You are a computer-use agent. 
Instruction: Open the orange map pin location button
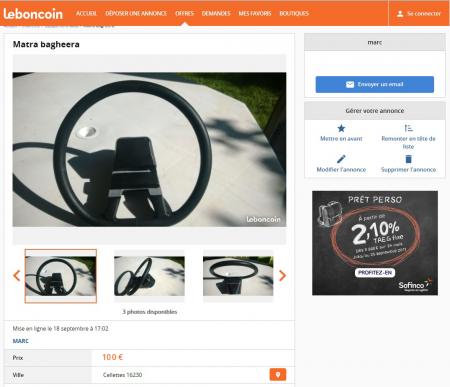pos(278,375)
